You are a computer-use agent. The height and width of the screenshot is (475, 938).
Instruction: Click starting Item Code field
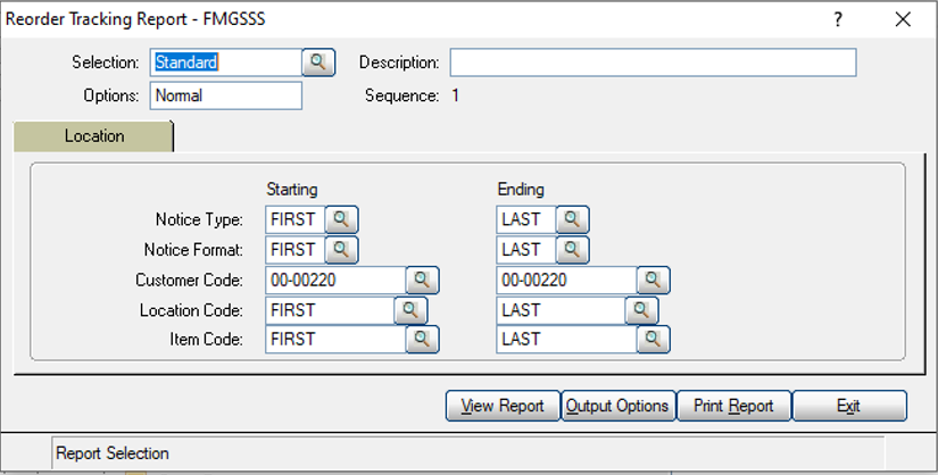tap(336, 339)
